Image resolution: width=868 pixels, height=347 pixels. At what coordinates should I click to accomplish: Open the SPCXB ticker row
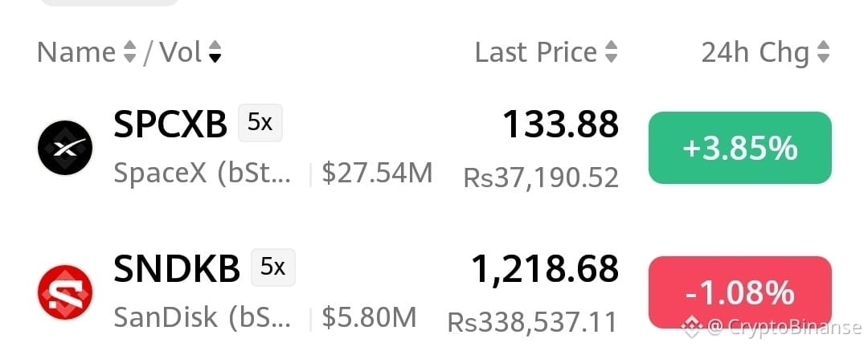point(434,148)
